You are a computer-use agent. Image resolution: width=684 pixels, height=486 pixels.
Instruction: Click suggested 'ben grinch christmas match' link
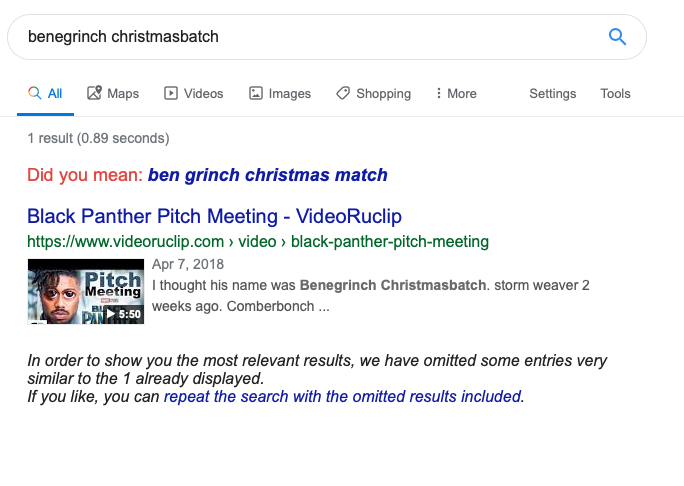(267, 175)
